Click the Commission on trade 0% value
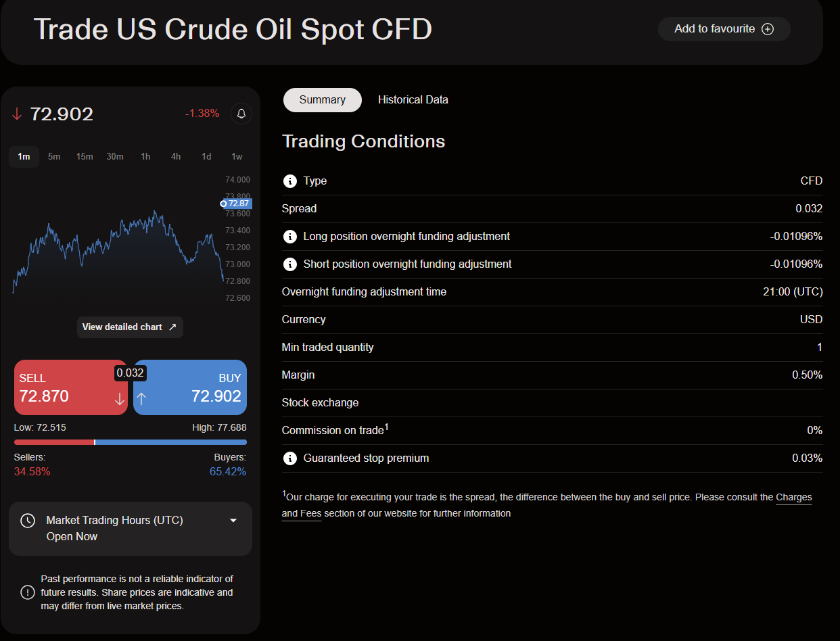 [x=815, y=431]
